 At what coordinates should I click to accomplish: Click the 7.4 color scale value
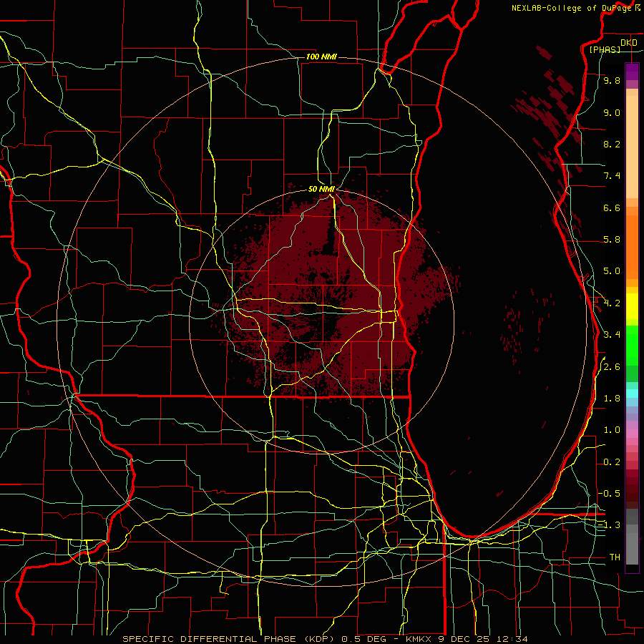pos(612,176)
